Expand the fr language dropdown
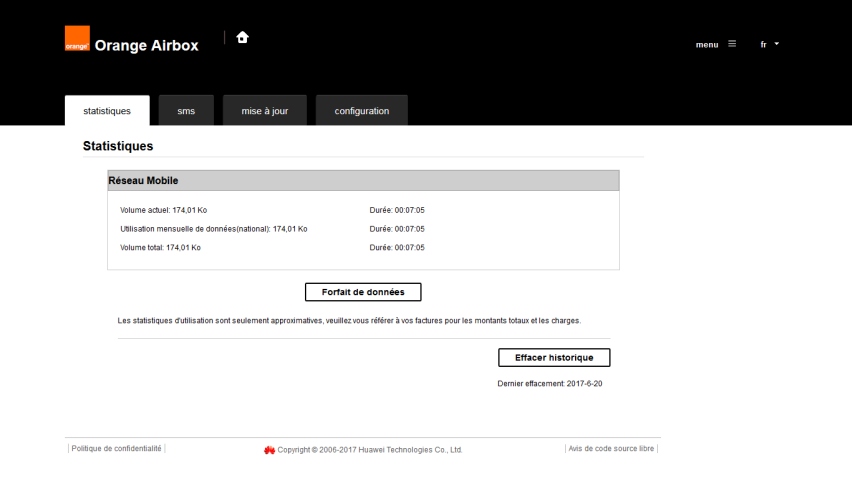The height and width of the screenshot is (479, 852). [x=769, y=44]
